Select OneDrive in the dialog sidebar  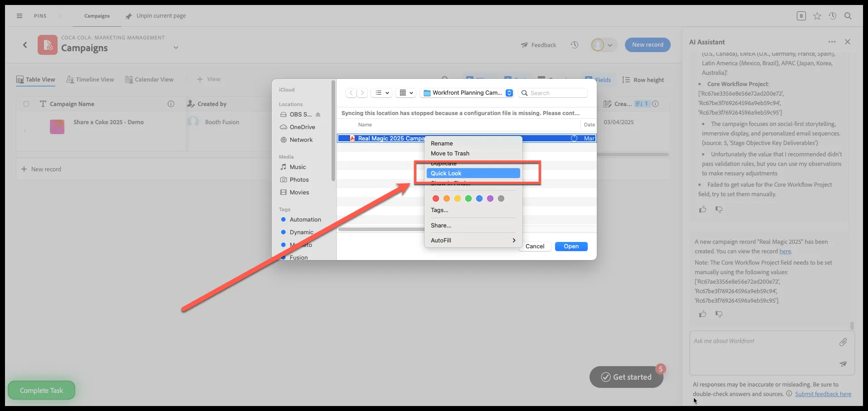[302, 127]
